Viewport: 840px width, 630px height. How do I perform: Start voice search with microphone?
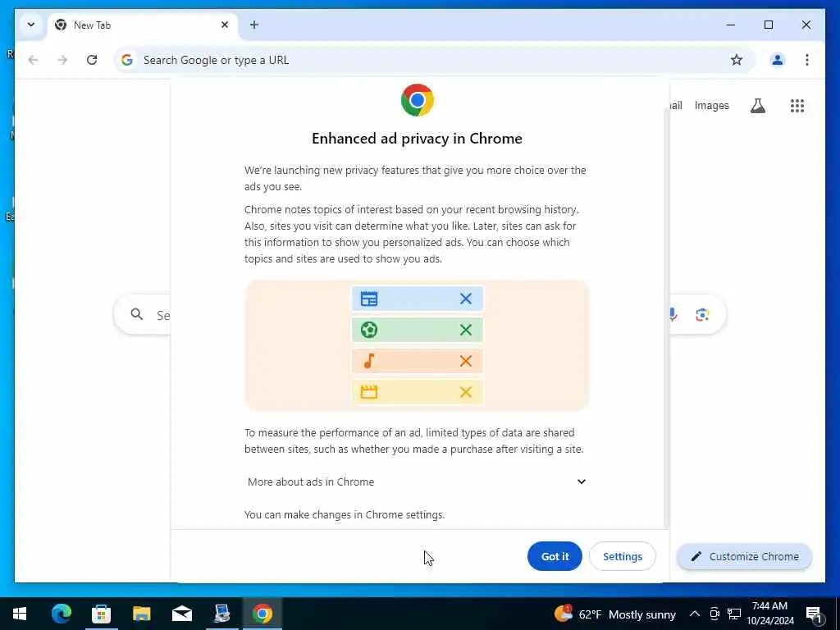[673, 314]
